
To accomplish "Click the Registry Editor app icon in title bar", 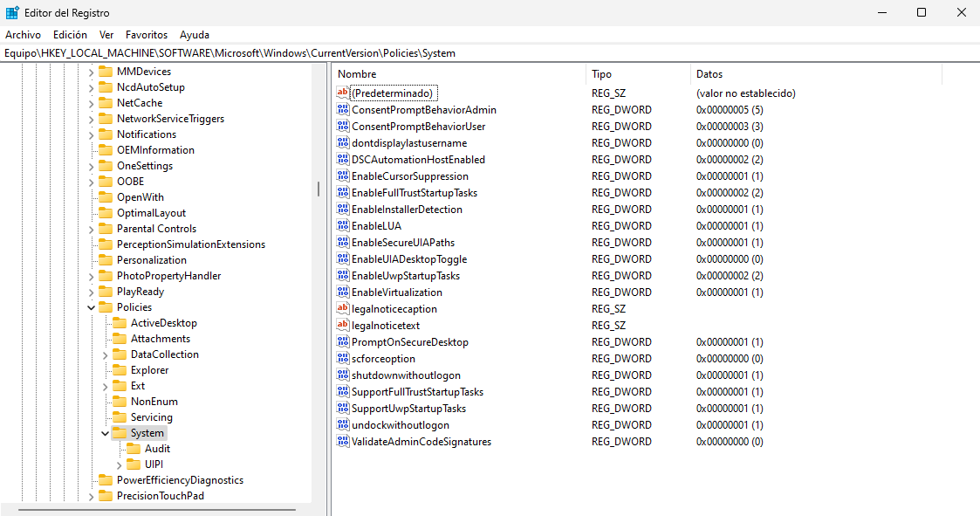I will pyautogui.click(x=12, y=13).
